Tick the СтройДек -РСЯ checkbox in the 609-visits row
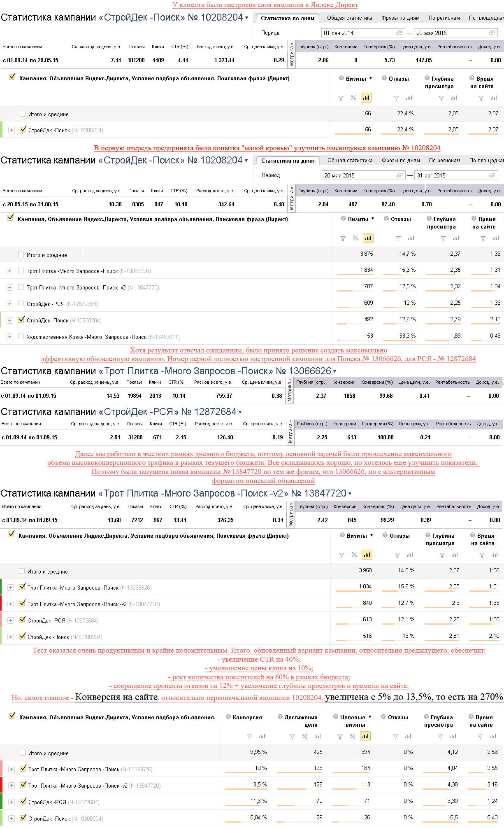Screen dimensions: 504x828 (x=21, y=303)
